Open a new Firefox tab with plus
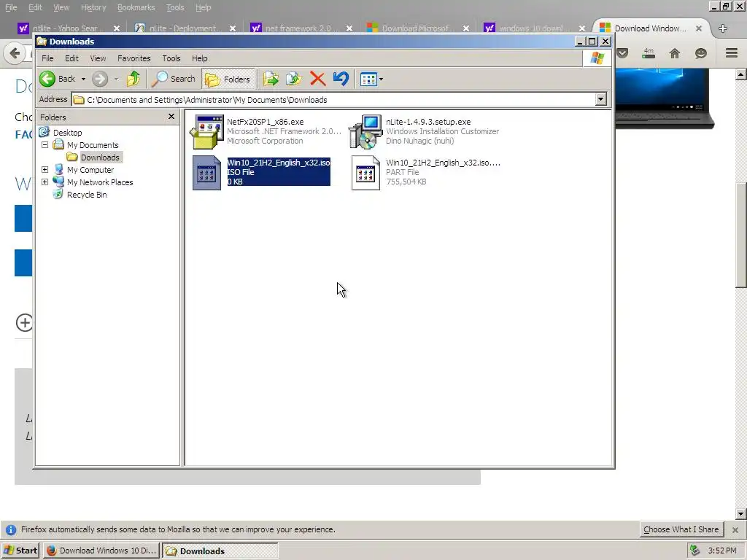 tap(723, 28)
